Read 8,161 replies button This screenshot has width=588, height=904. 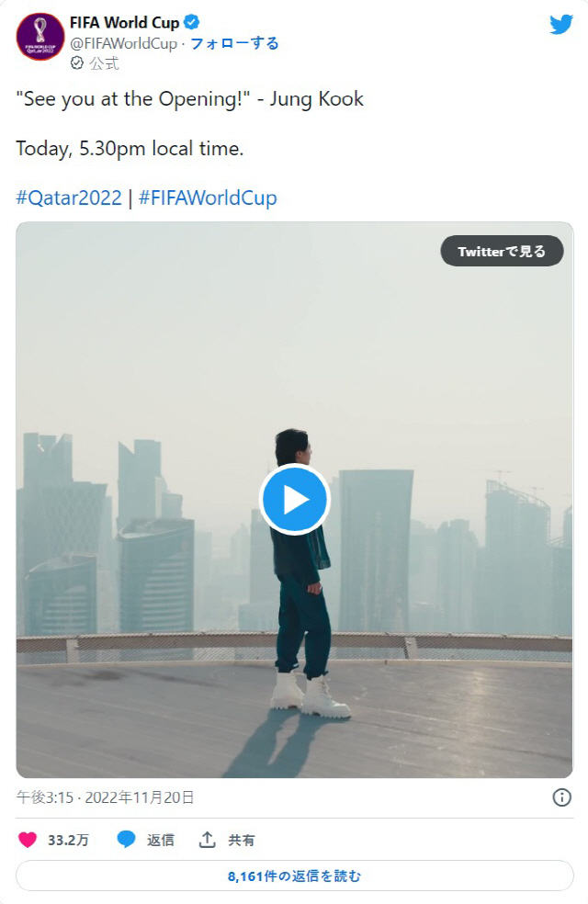295,876
